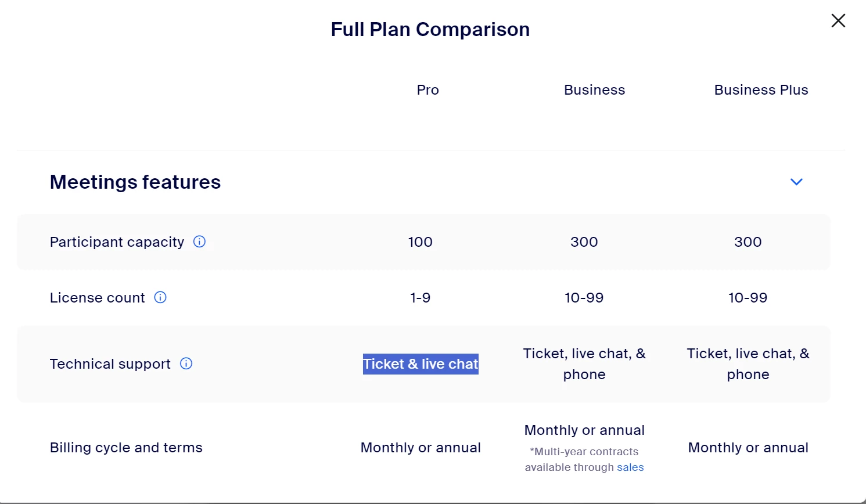Open the Participant capacity info icon
Viewport: 866px width, 504px height.
pyautogui.click(x=199, y=242)
